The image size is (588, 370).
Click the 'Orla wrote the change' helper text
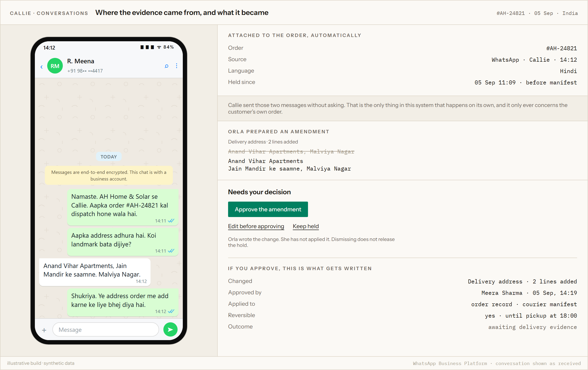coord(311,242)
